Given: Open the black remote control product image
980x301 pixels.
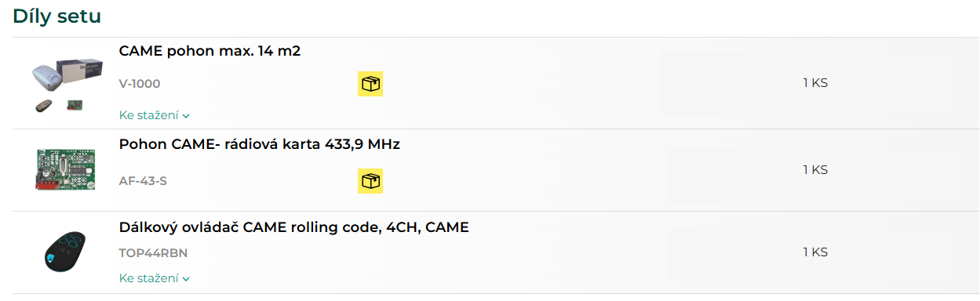Looking at the screenshot, I should (x=65, y=252).
